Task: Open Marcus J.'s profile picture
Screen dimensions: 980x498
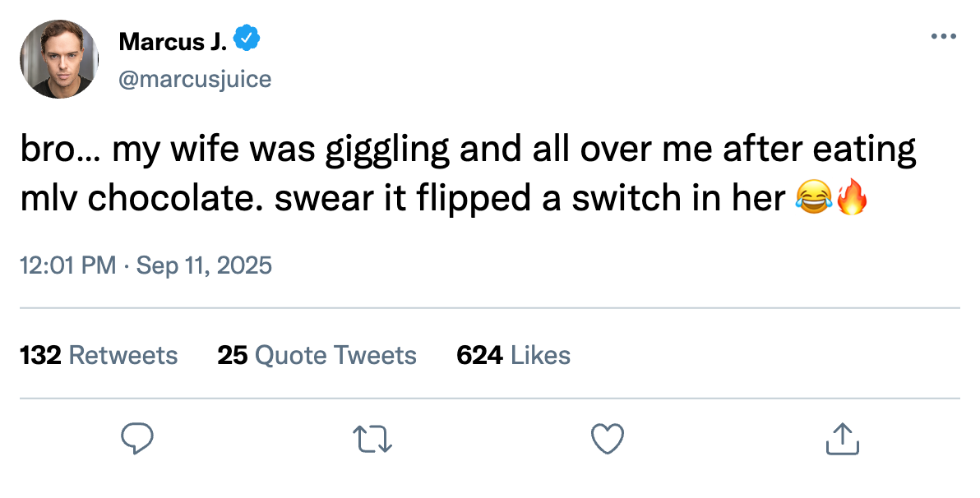Action: [59, 59]
